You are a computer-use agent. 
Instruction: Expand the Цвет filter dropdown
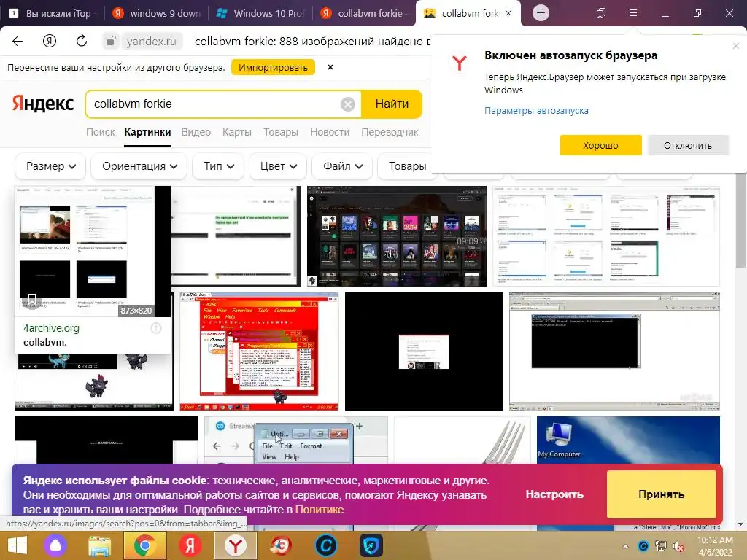coord(278,166)
